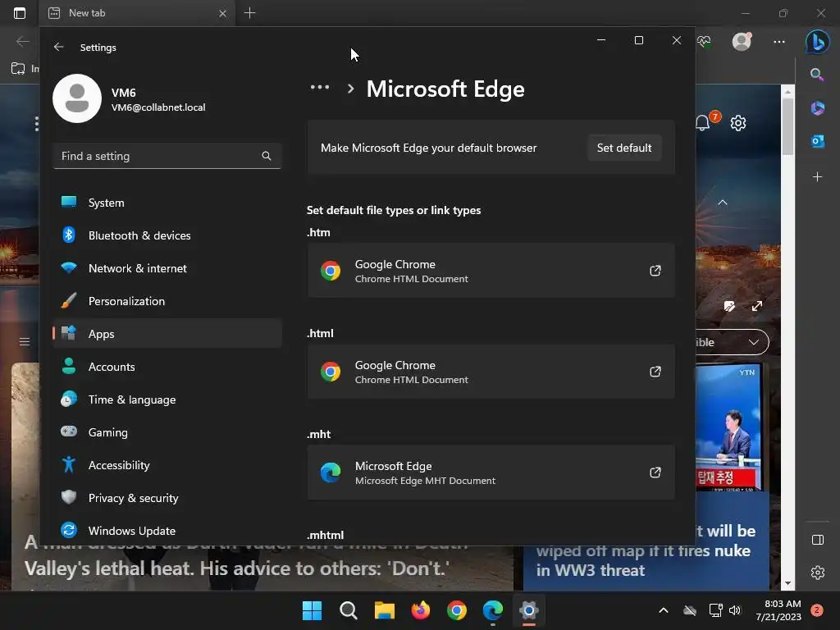Click the Settings app taskbar icon
Image resolution: width=840 pixels, height=630 pixels.
(x=529, y=610)
